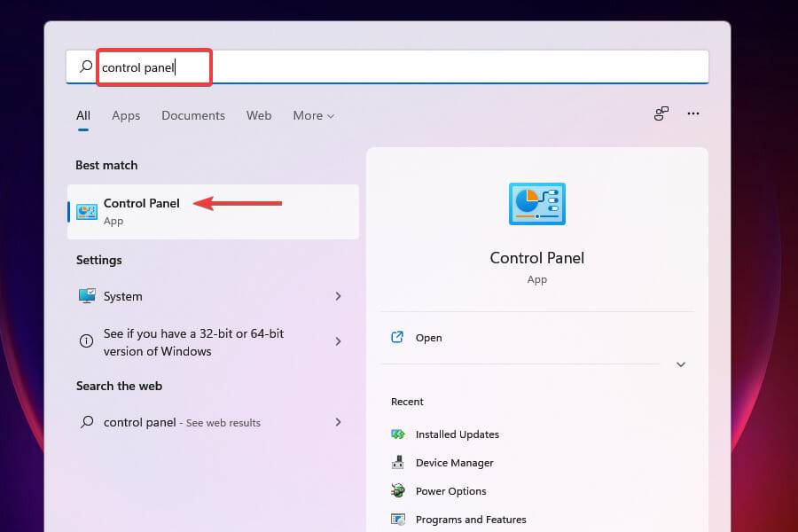The height and width of the screenshot is (532, 798).
Task: Expand more actions chevron below Open
Action: pos(681,364)
